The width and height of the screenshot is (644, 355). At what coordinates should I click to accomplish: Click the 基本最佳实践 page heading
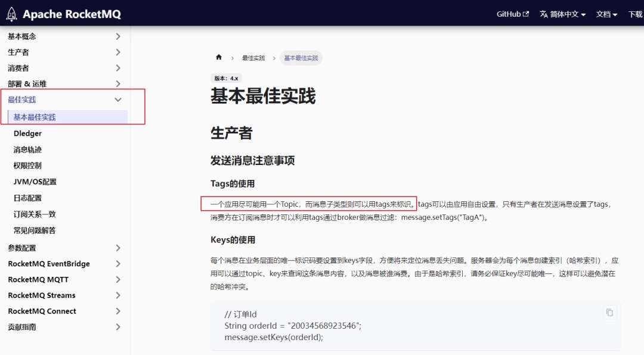point(263,96)
